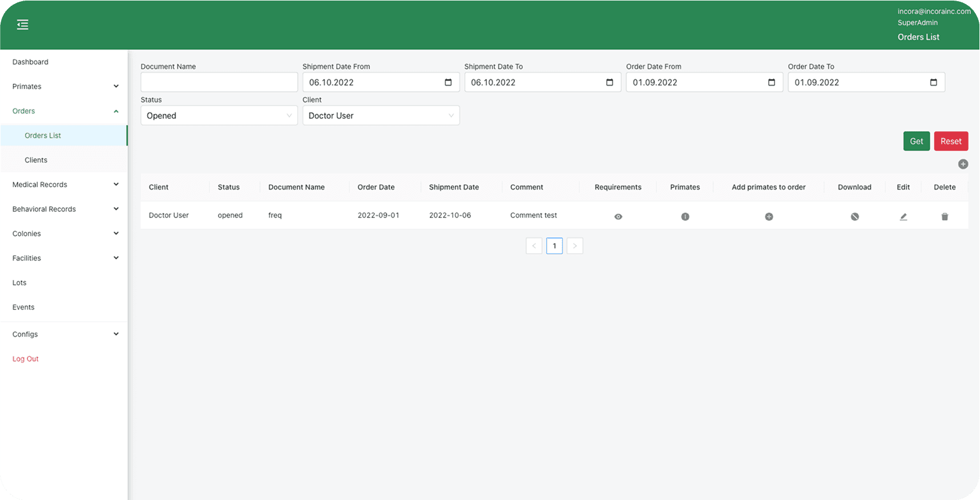Open the Client dropdown showing Doctor User
Viewport: 980px width, 500px height.
click(x=381, y=115)
